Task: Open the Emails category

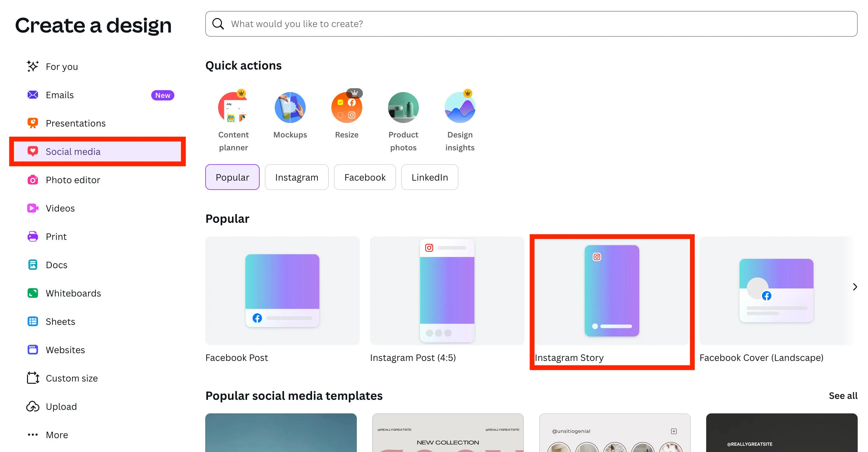Action: 60,95
